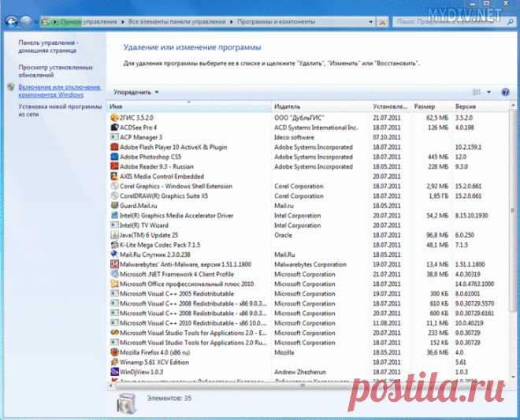Select the K-Lite Mega Codec Pack icon
The image size is (520, 420).
114,245
